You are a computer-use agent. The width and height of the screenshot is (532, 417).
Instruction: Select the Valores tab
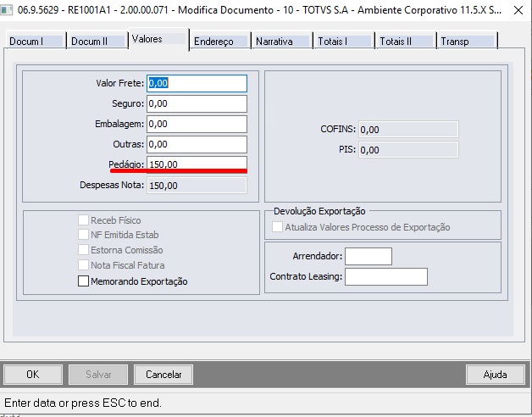point(158,39)
